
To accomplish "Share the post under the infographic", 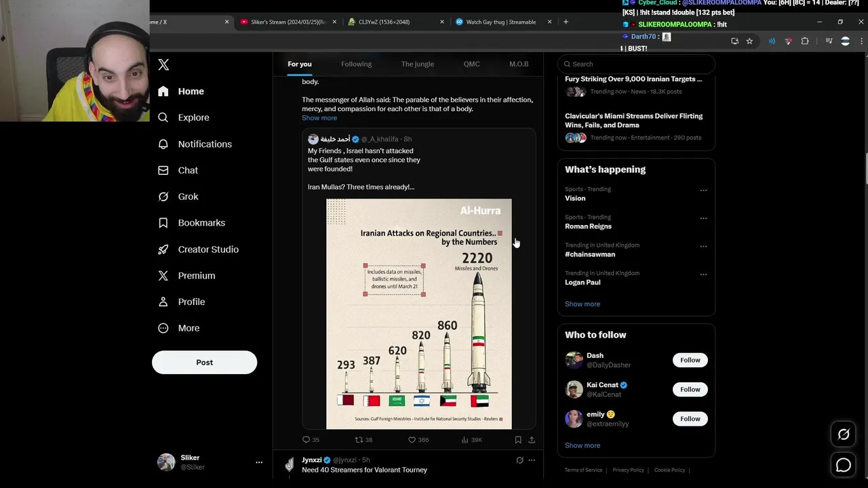I will pyautogui.click(x=532, y=440).
